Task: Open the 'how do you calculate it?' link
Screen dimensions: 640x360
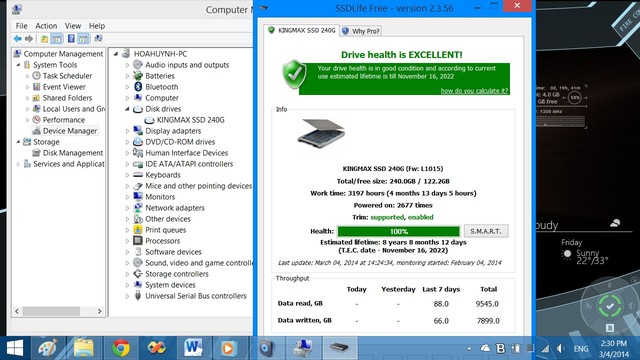Action: coord(474,91)
